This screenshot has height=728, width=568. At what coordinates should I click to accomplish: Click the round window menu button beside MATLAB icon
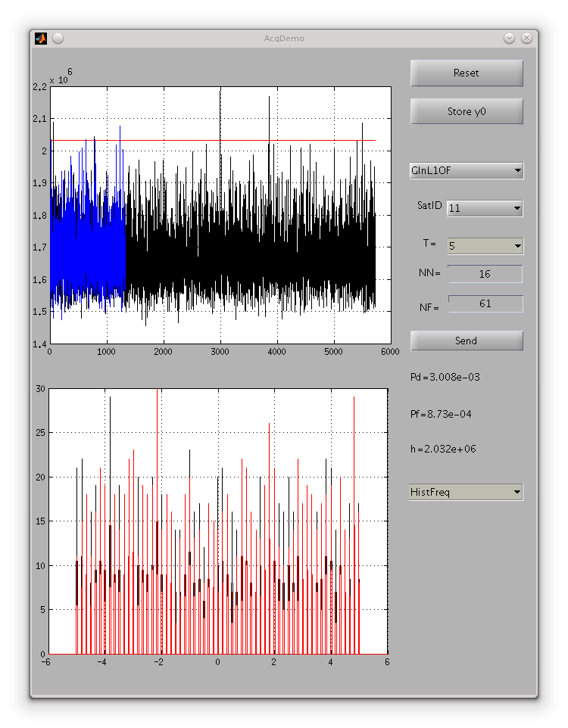point(58,39)
